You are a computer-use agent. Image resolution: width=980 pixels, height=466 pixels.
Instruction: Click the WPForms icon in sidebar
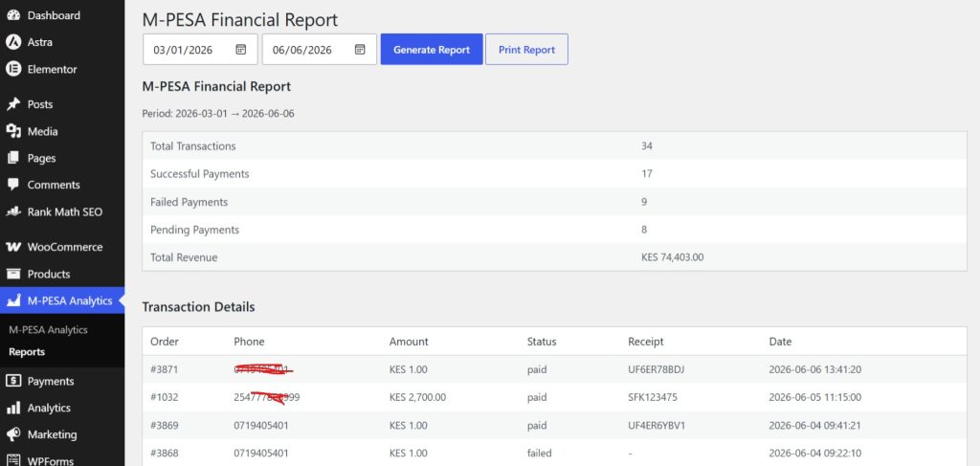[x=13, y=460]
